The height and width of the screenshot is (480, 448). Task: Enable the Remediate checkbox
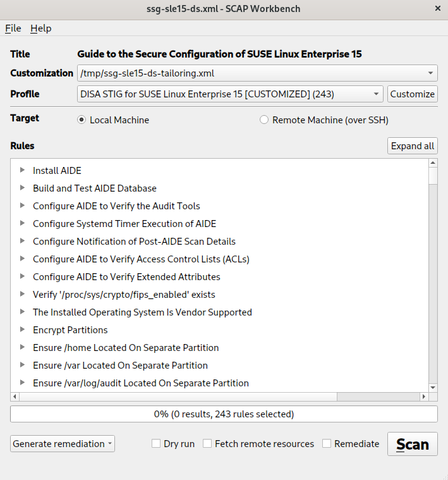(327, 444)
